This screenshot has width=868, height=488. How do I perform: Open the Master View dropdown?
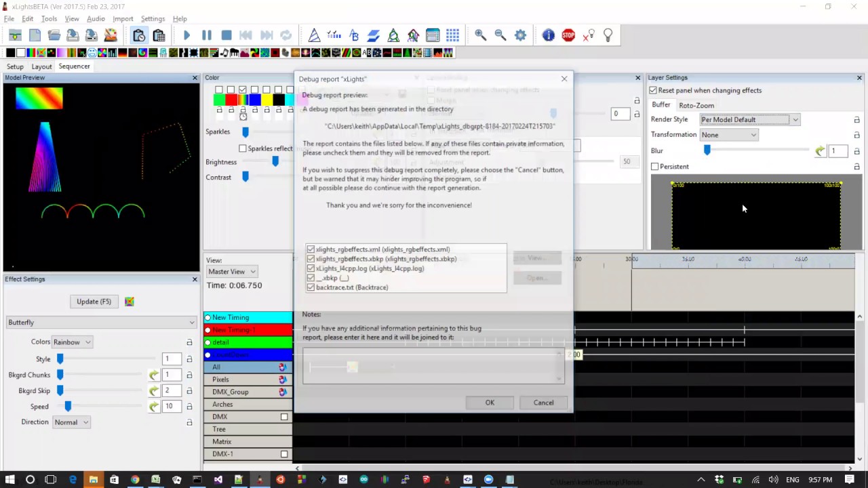(232, 272)
